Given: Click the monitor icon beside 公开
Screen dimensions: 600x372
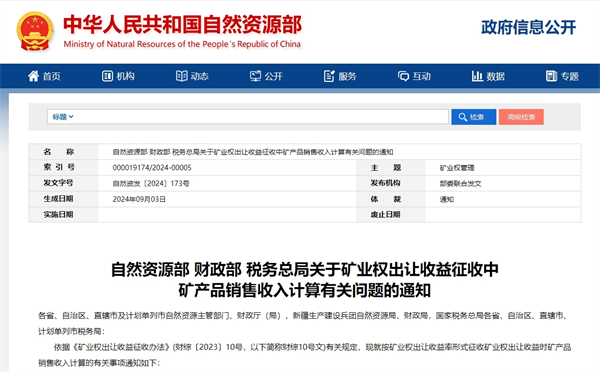Looking at the screenshot, I should (x=255, y=76).
